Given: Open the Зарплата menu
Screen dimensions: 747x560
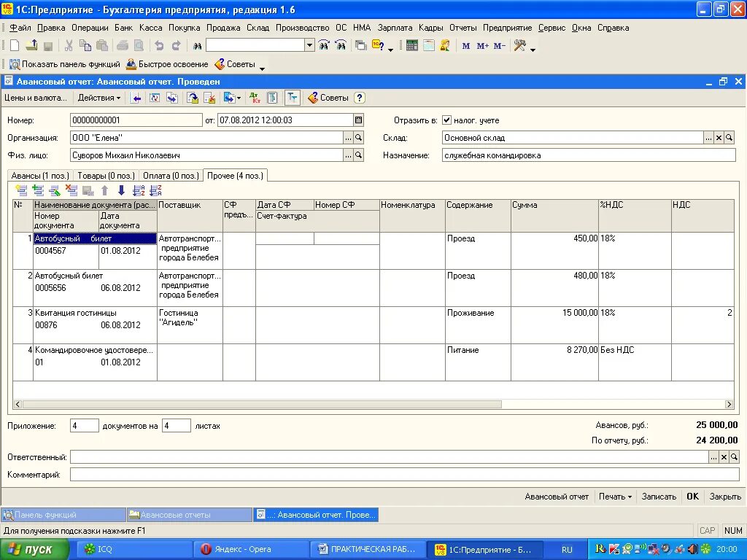Looking at the screenshot, I should click(395, 28).
